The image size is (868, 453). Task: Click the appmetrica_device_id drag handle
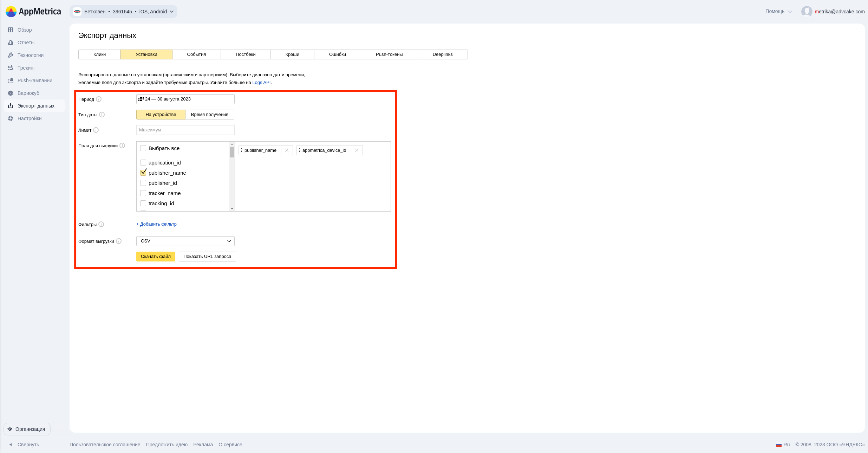[x=299, y=150]
